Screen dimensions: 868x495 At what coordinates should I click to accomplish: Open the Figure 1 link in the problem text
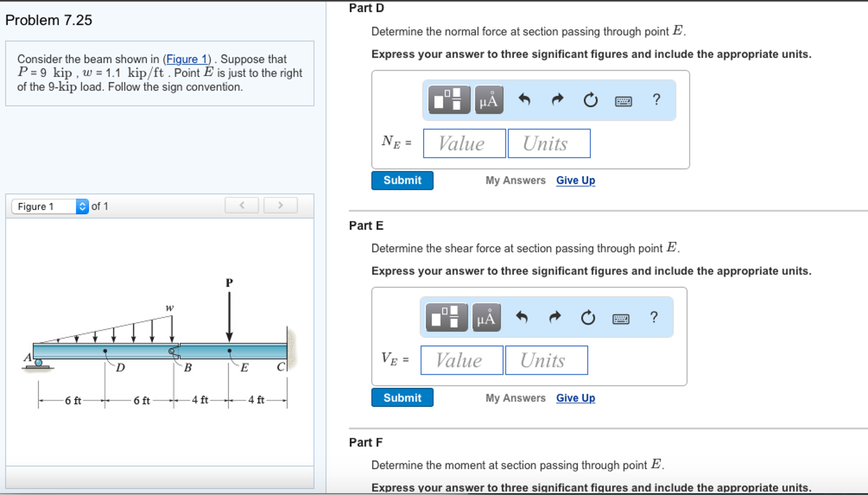point(187,59)
